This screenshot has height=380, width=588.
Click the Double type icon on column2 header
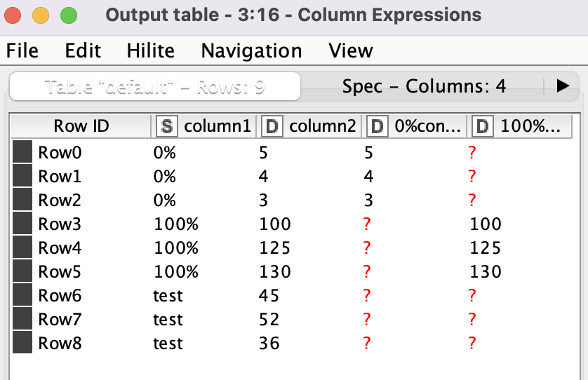click(272, 127)
